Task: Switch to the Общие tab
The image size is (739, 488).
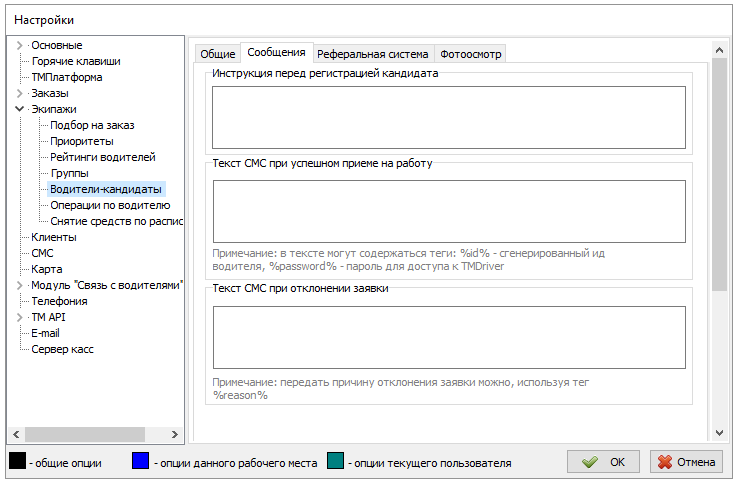Action: tap(217, 54)
